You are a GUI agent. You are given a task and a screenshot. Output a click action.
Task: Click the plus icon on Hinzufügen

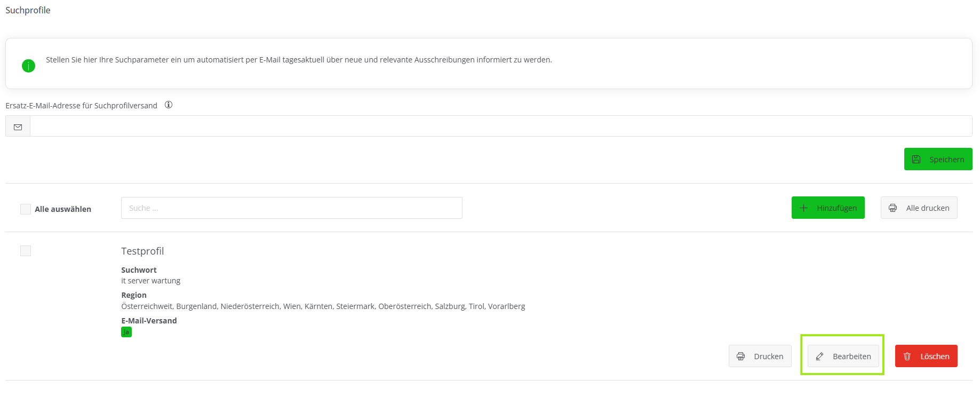click(804, 208)
